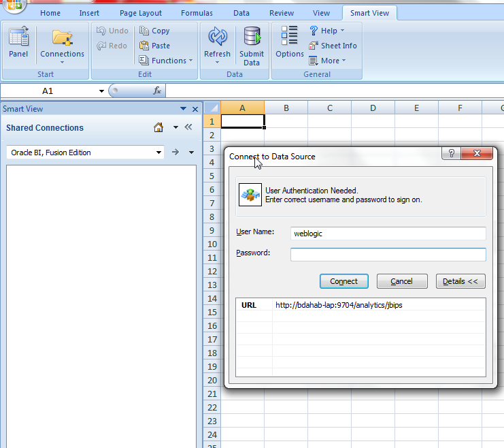Select row 22 header
504x448 pixels.
coord(212,407)
